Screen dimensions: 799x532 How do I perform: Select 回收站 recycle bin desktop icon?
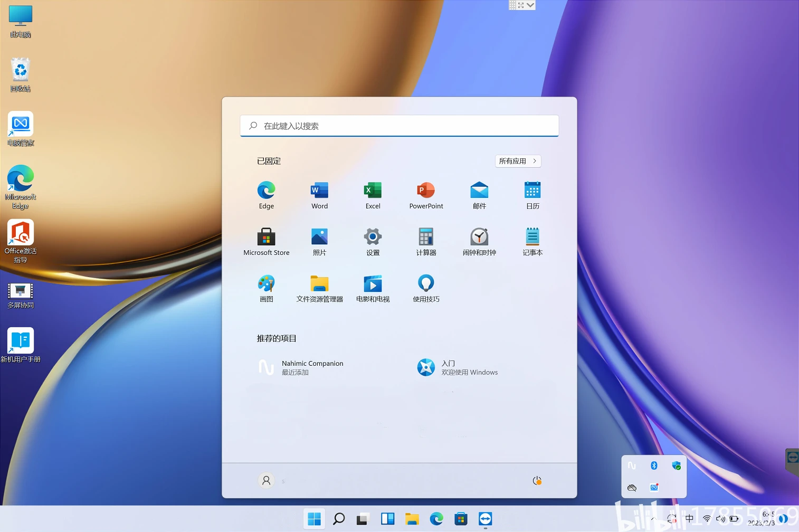coord(21,75)
